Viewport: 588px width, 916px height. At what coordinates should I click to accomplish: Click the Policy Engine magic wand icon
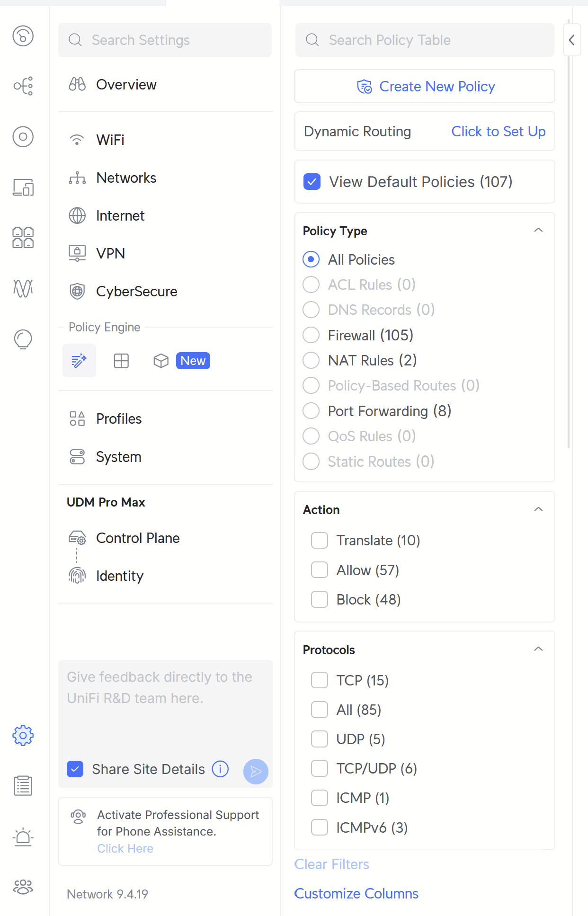click(79, 361)
